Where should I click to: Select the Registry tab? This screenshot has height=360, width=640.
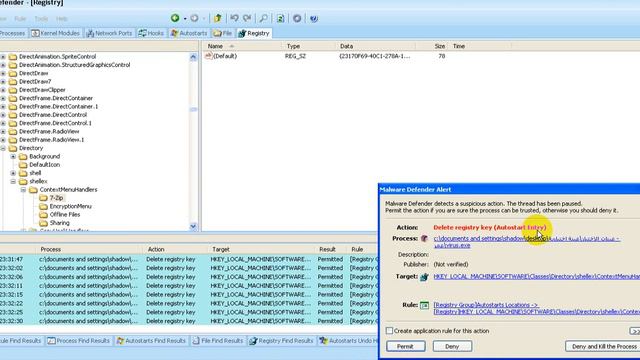point(254,33)
